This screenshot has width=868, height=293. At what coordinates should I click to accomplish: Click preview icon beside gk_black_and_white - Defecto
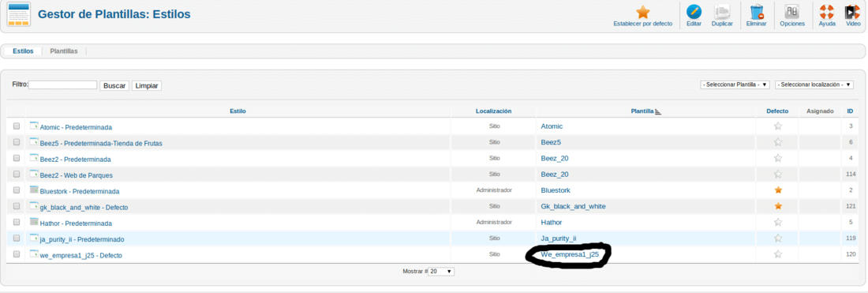34,206
